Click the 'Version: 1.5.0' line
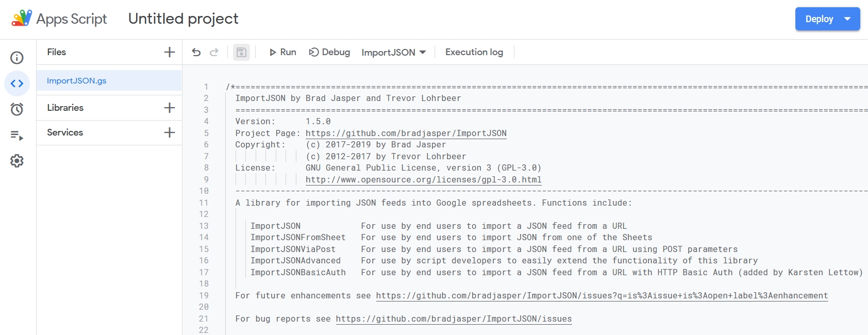Image resolution: width=868 pixels, height=335 pixels. click(x=283, y=122)
